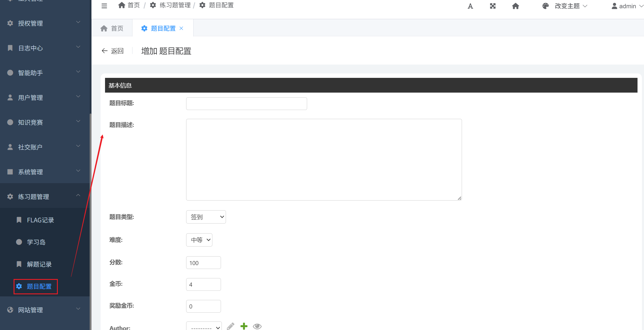This screenshot has width=644, height=330.
Task: Toggle fullscreen with the expand icon
Action: point(493,6)
